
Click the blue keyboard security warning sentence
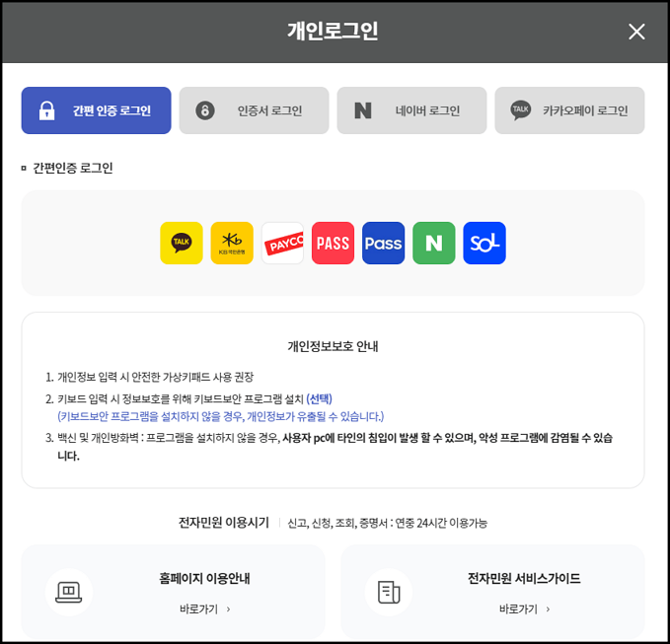coord(220,416)
